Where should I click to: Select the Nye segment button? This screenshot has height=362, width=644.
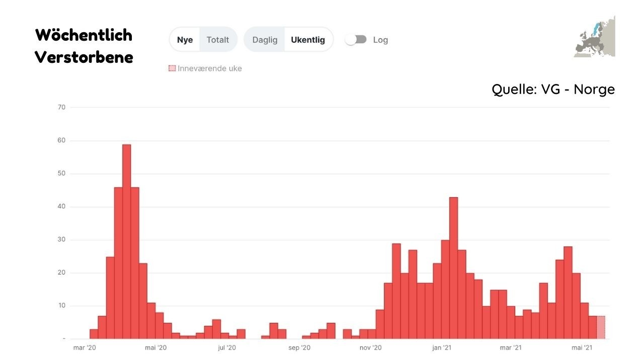point(185,40)
